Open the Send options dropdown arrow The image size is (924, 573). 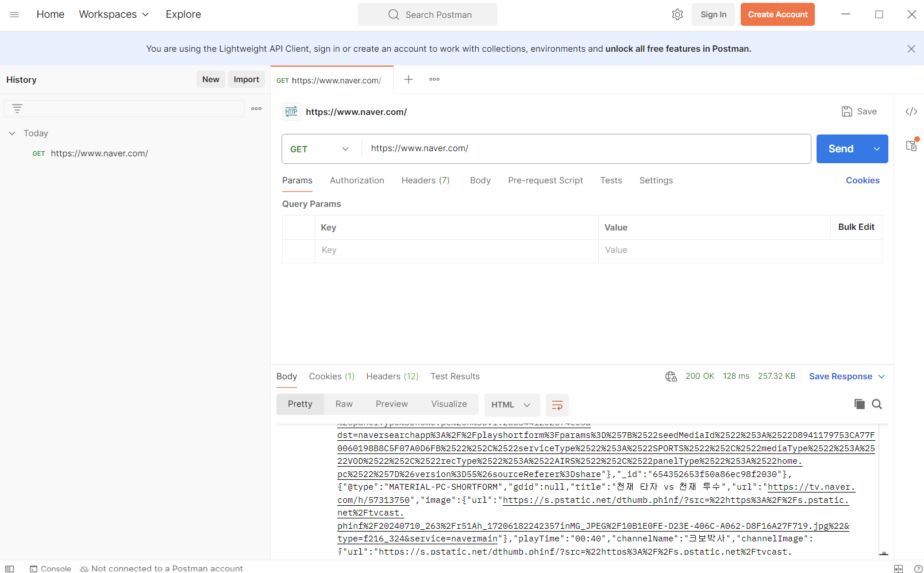[x=877, y=149]
